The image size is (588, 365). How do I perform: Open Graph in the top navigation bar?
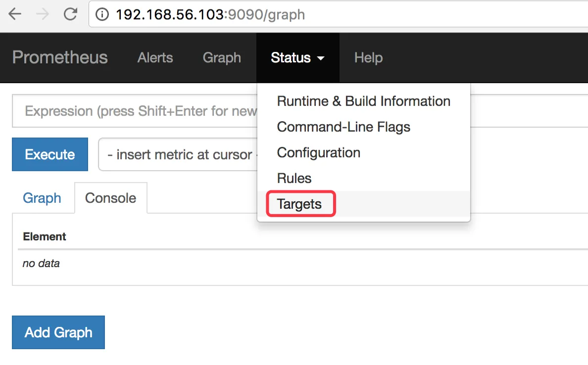(x=222, y=58)
